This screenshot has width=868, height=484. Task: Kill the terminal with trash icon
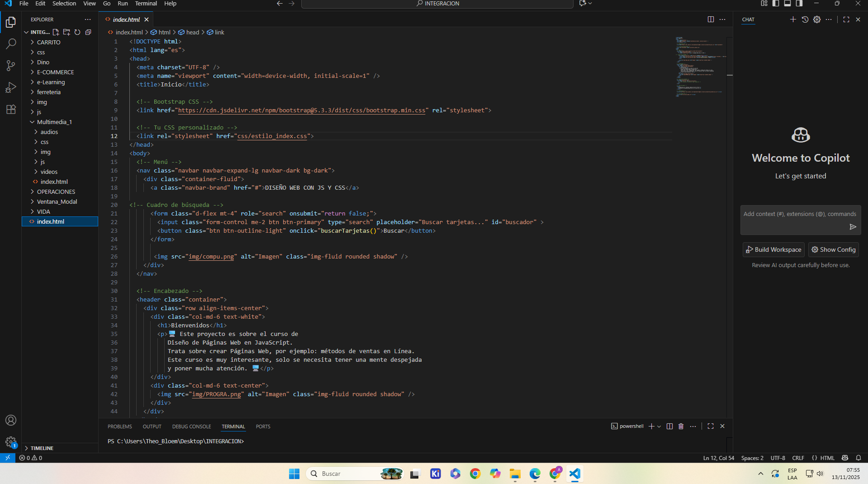coord(681,426)
